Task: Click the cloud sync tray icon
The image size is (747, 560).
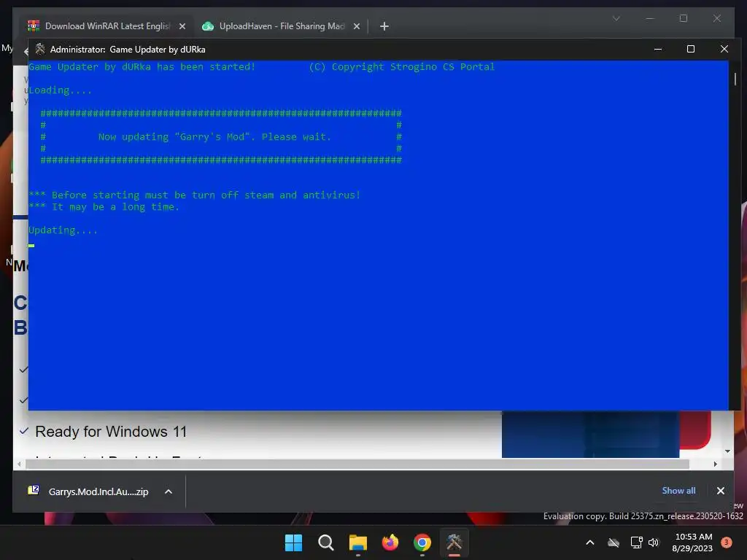Action: pyautogui.click(x=614, y=542)
